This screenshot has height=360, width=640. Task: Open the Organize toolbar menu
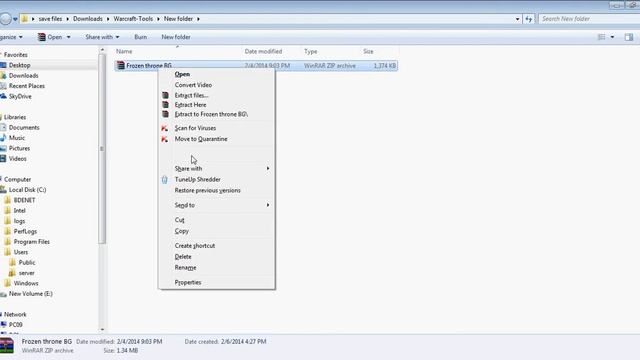pos(11,37)
